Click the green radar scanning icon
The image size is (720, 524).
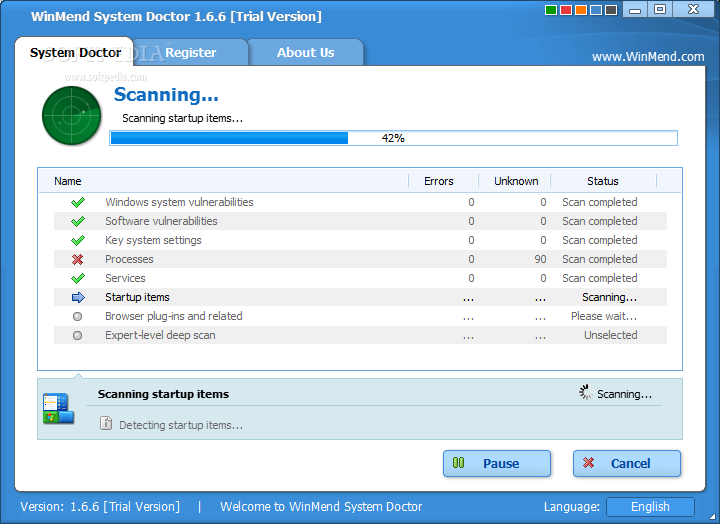point(72,115)
